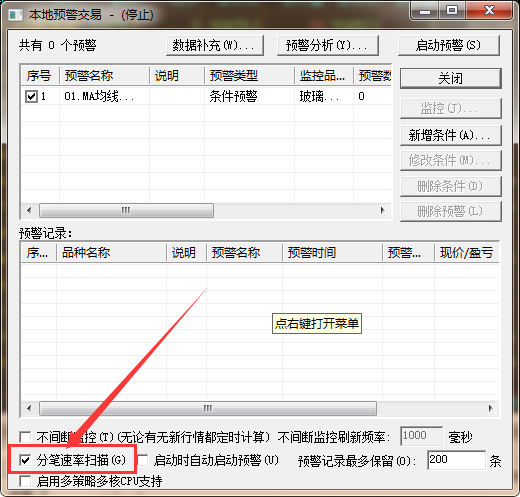This screenshot has height=497, width=520.
Task: Start alerts with 启动预警(S)
Action: click(449, 45)
